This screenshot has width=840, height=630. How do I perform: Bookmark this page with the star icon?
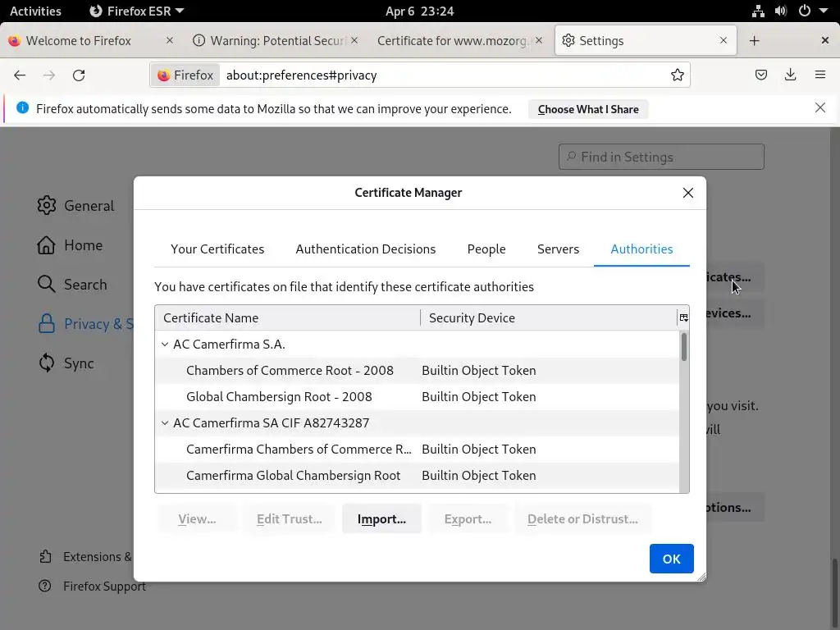(678, 75)
